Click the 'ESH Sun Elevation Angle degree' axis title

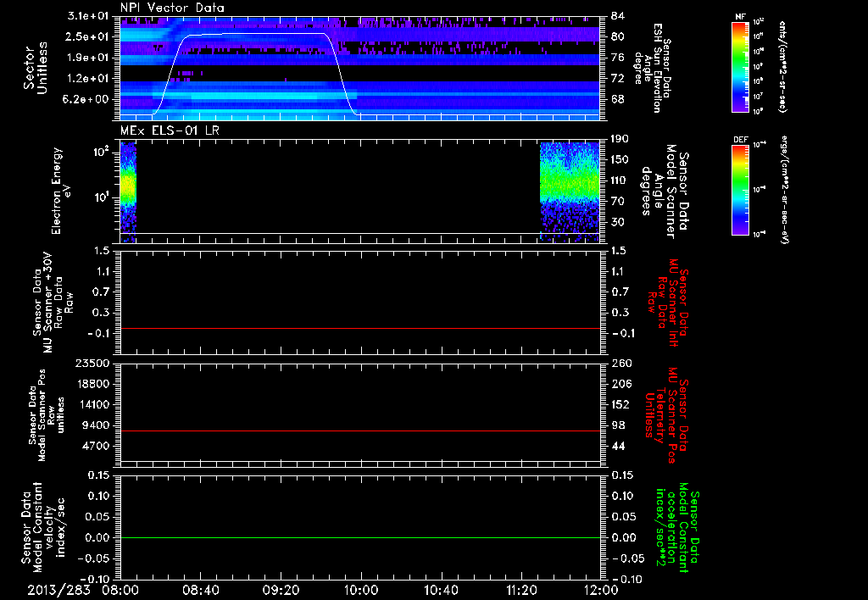652,68
